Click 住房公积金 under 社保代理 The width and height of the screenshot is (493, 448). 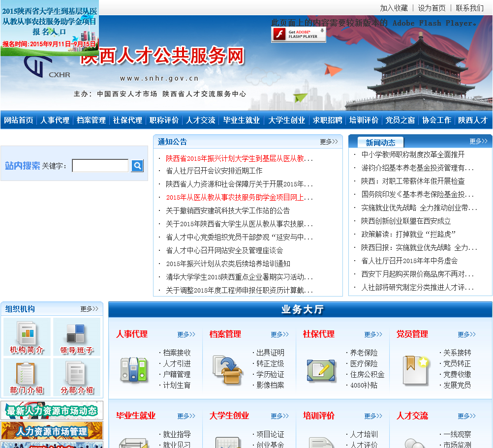367,375
